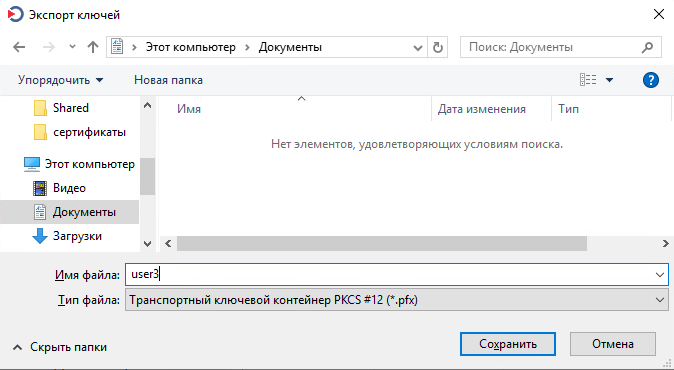The width and height of the screenshot is (674, 370).
Task: Open the help question mark icon
Action: 651,80
